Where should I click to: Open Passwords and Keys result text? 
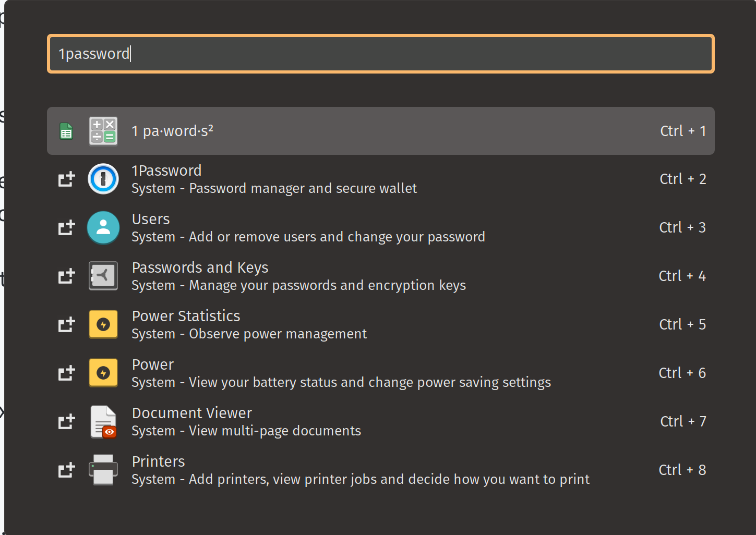(298, 276)
